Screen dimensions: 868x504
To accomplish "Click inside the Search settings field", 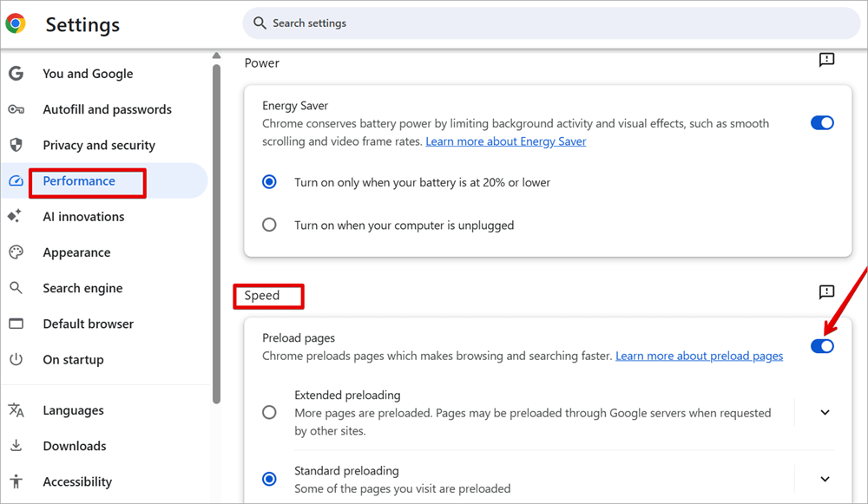I will pos(434,23).
